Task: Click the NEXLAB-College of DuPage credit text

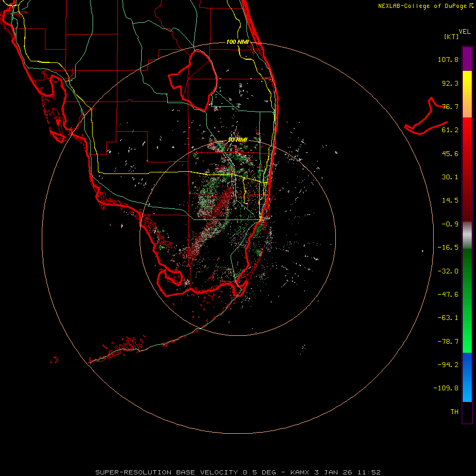Action: pos(425,6)
